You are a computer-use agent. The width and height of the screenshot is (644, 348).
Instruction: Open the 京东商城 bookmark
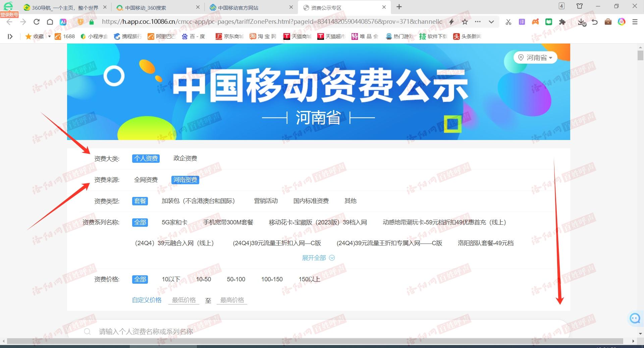230,36
